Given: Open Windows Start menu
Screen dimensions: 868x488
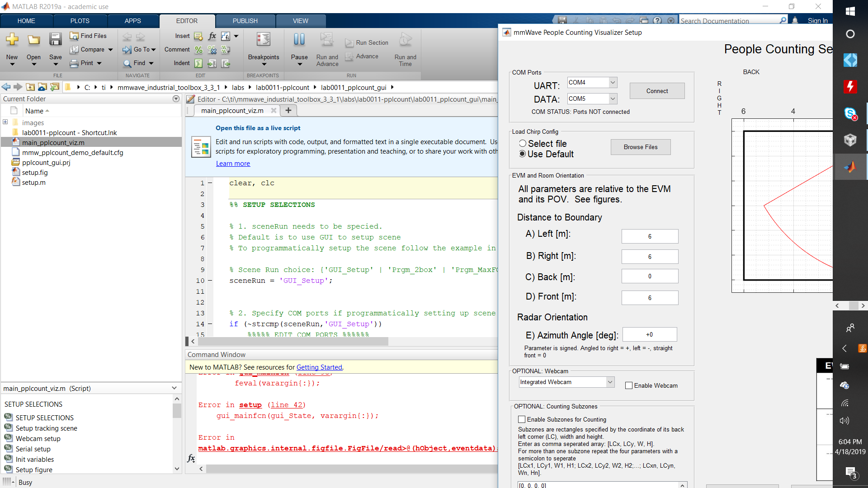Looking at the screenshot, I should (x=850, y=11).
